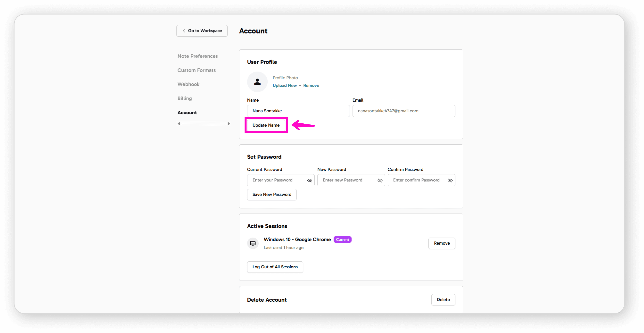This screenshot has width=644, height=333.
Task: Go to the Webhook settings
Action: tap(188, 84)
